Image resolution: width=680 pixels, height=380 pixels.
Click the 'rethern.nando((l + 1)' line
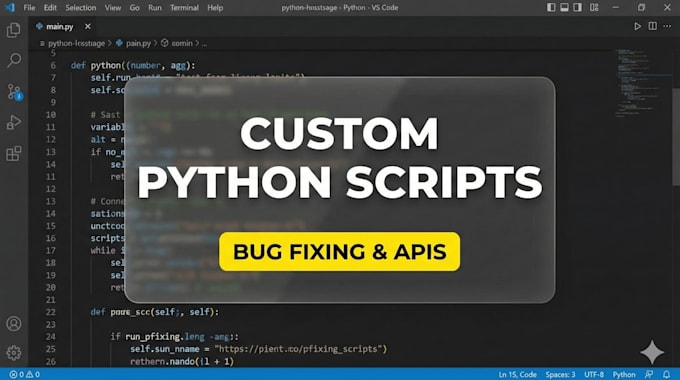pos(182,361)
